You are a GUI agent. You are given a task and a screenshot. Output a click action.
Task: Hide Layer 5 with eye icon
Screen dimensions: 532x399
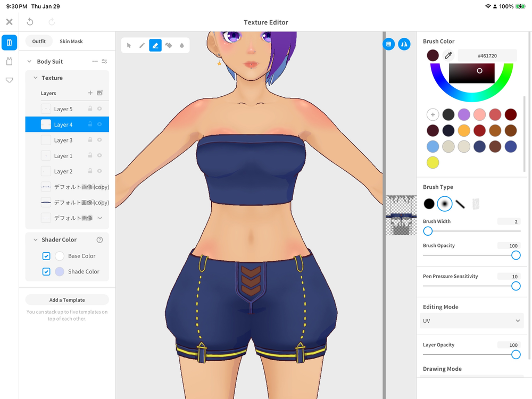[x=99, y=109]
